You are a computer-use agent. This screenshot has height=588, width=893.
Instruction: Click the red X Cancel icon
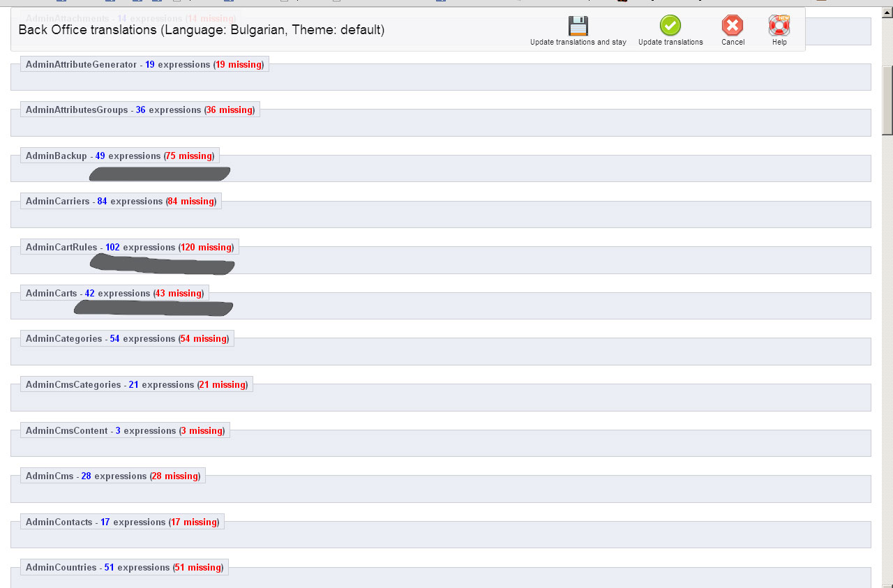click(733, 26)
